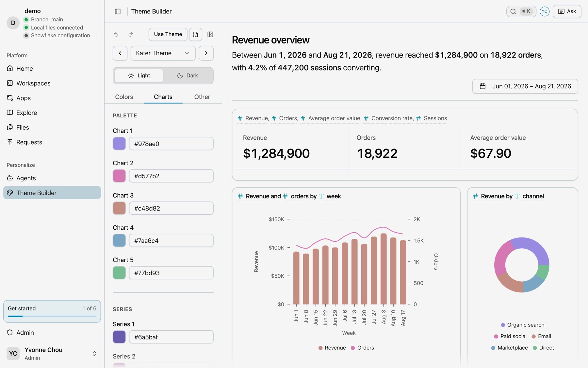Go to the previous theme
Viewport: 588px width, 368px height.
(120, 53)
